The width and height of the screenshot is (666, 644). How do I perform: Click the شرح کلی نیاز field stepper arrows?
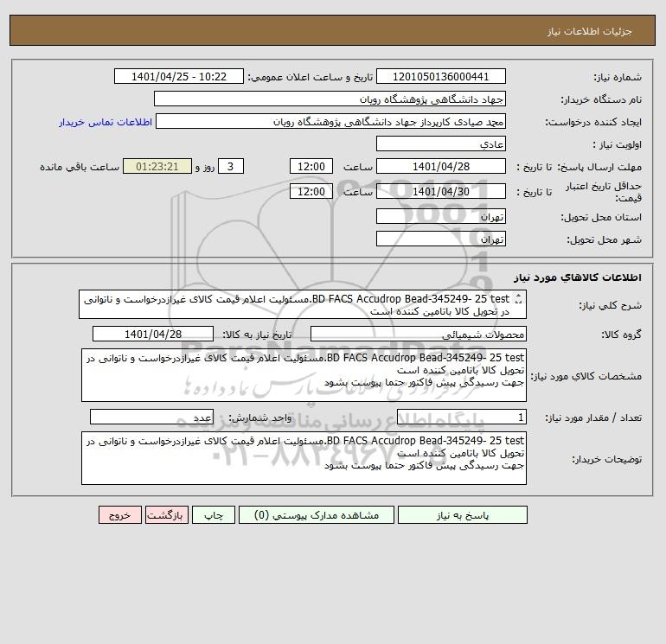[x=518, y=299]
